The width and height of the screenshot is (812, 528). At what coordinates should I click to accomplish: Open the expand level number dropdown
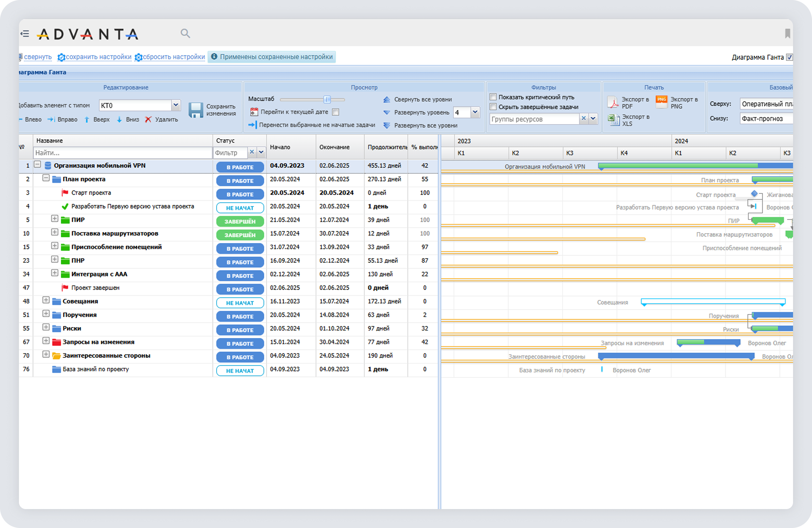tap(475, 112)
